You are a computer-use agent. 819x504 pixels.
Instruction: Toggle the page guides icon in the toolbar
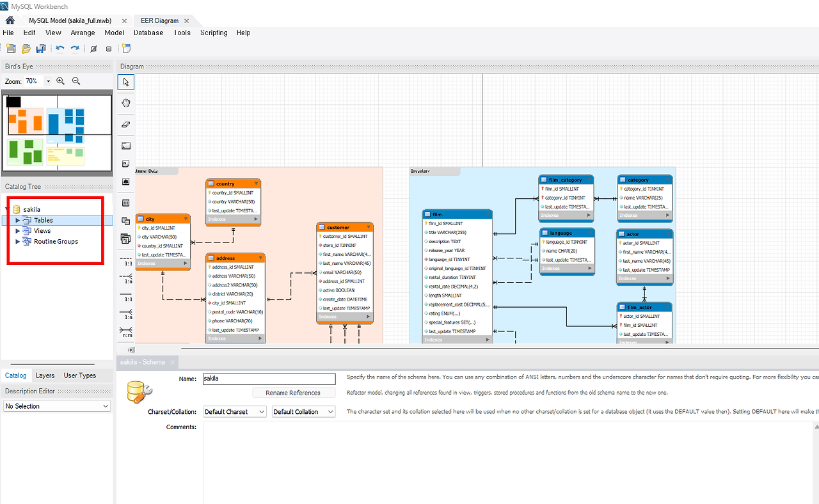pyautogui.click(x=109, y=49)
